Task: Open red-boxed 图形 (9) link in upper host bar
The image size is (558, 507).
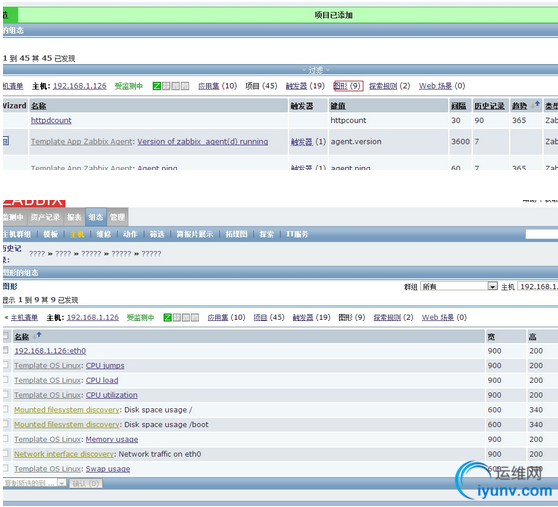Action: [x=348, y=86]
